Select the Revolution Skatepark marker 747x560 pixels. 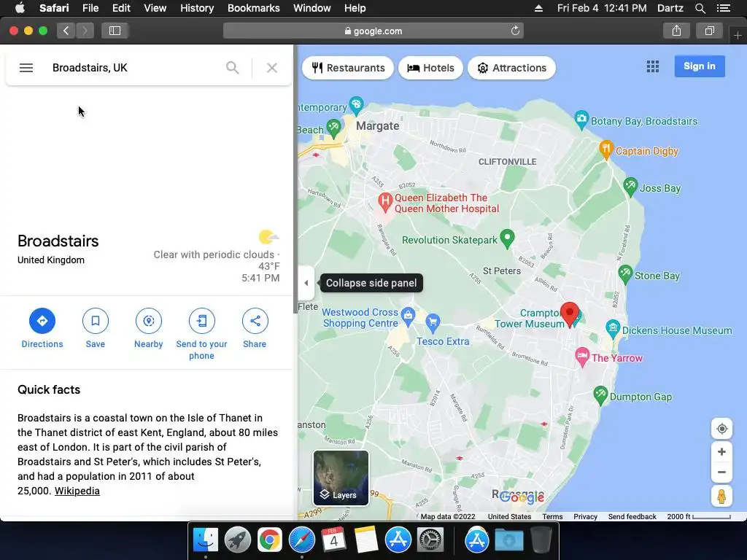coord(508,238)
